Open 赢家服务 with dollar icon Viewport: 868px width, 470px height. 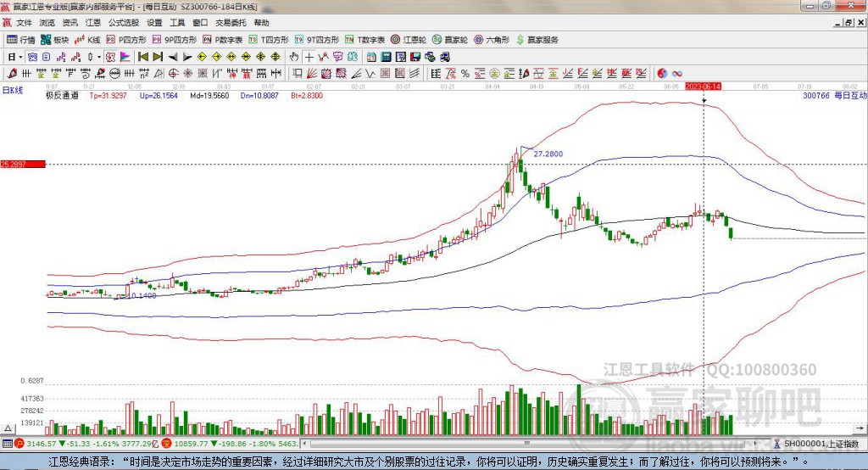click(537, 40)
